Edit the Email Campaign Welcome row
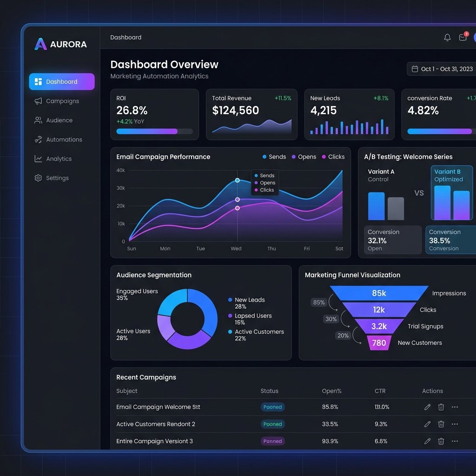Image resolution: width=476 pixels, height=476 pixels. click(x=428, y=407)
